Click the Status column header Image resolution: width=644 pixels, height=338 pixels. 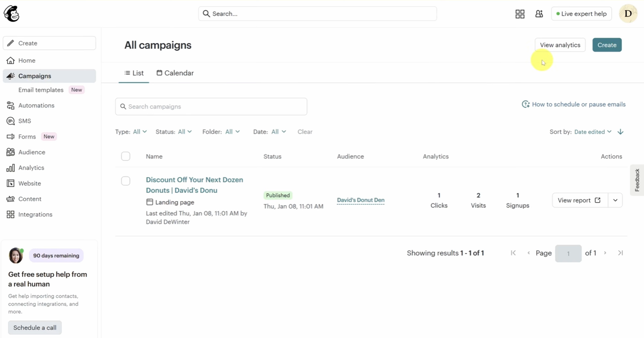(x=272, y=156)
